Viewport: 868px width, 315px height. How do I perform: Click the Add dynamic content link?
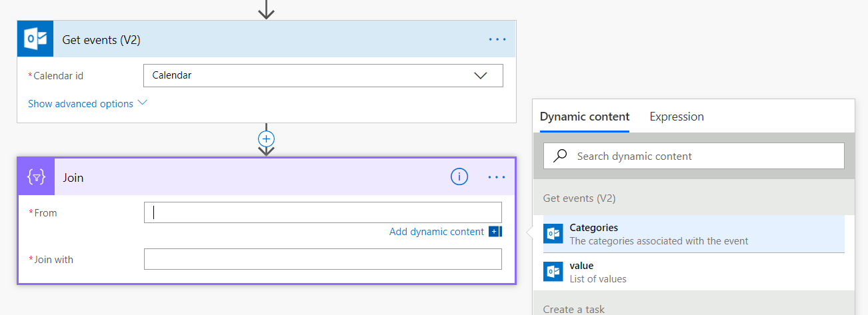point(437,232)
